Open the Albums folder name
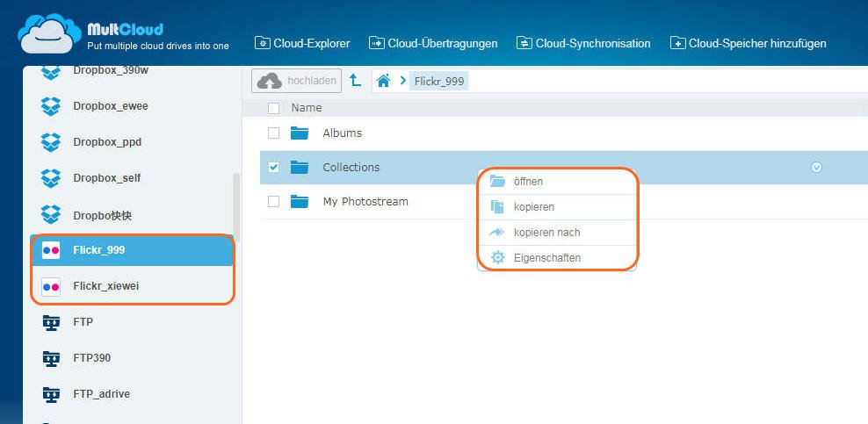 (342, 133)
